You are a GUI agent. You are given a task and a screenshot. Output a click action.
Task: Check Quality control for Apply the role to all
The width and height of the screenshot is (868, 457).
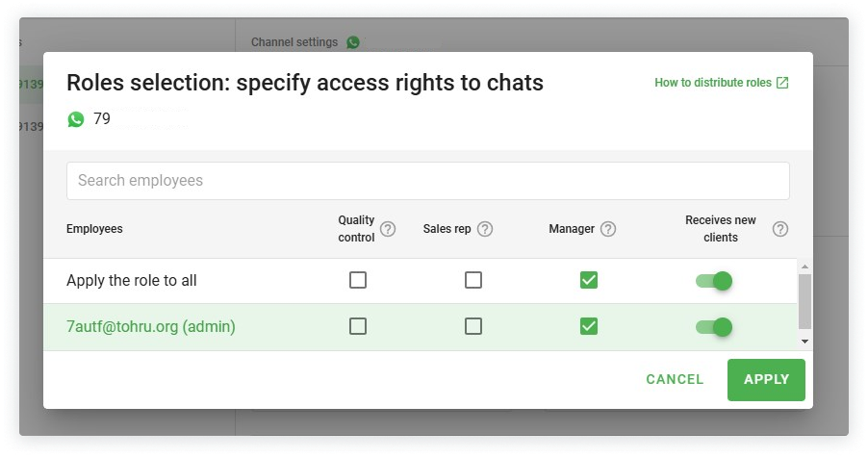pyautogui.click(x=358, y=280)
